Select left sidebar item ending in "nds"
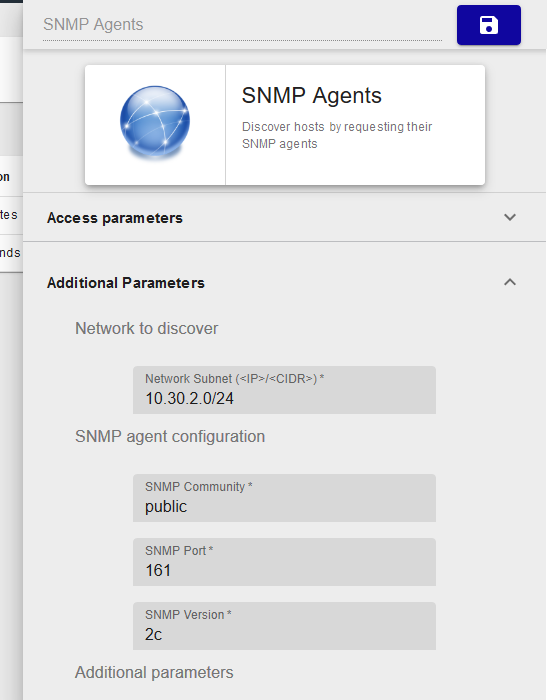This screenshot has width=547, height=700. click(11, 253)
